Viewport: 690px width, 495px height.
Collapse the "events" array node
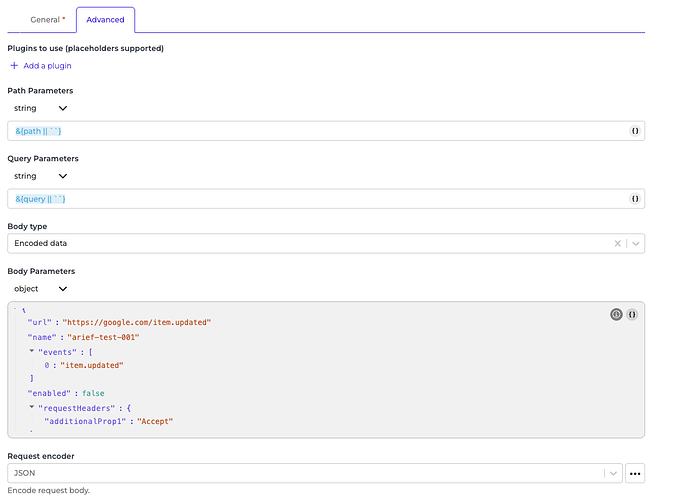coord(31,351)
